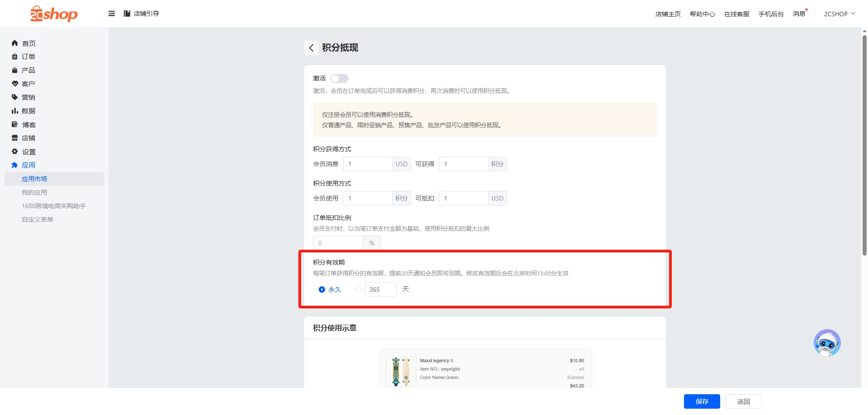Viewport: 868px width, 415px height.
Task: Open the 店铺引导 store guide icon
Action: point(127,14)
